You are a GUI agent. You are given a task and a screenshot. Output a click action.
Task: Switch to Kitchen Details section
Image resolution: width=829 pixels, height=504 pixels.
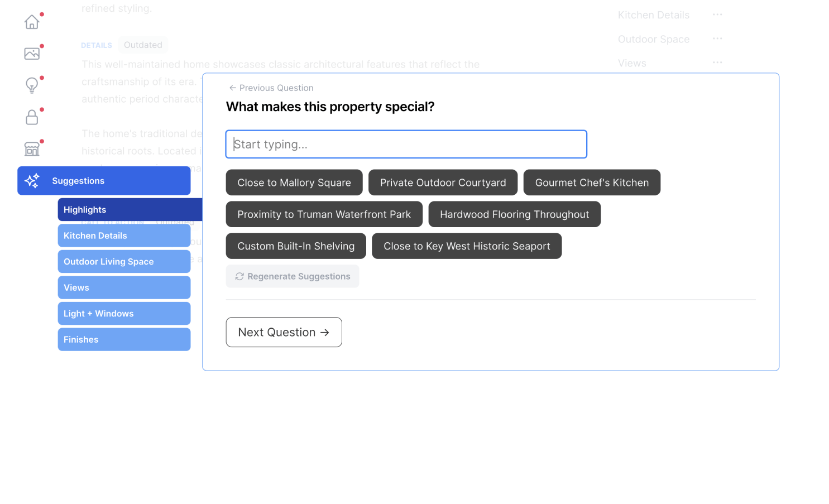point(124,236)
